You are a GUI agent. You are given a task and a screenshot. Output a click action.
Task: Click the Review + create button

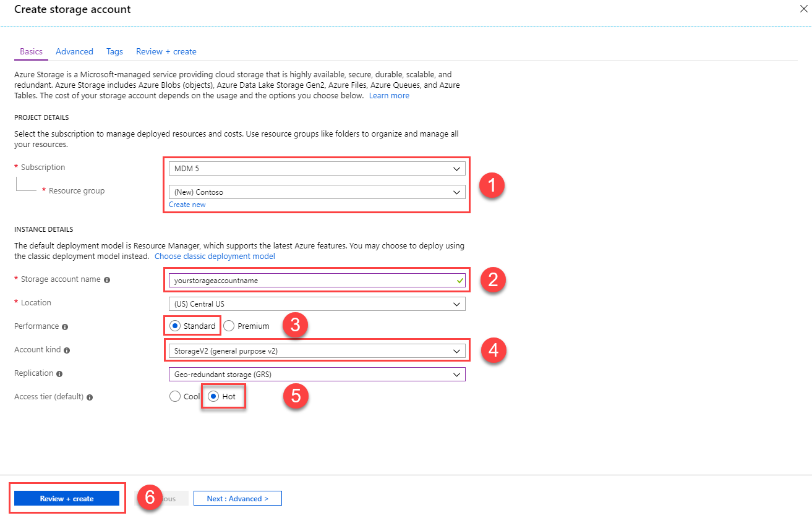pyautogui.click(x=66, y=498)
